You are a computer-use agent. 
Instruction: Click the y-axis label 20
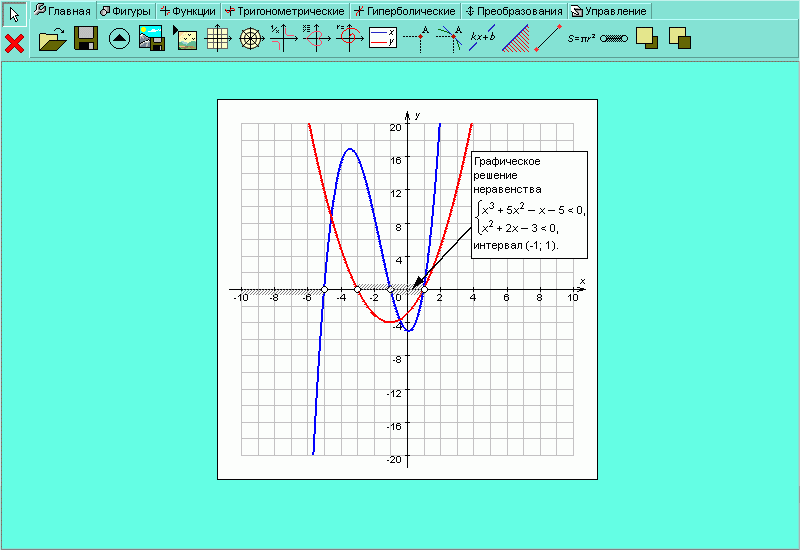tap(395, 128)
